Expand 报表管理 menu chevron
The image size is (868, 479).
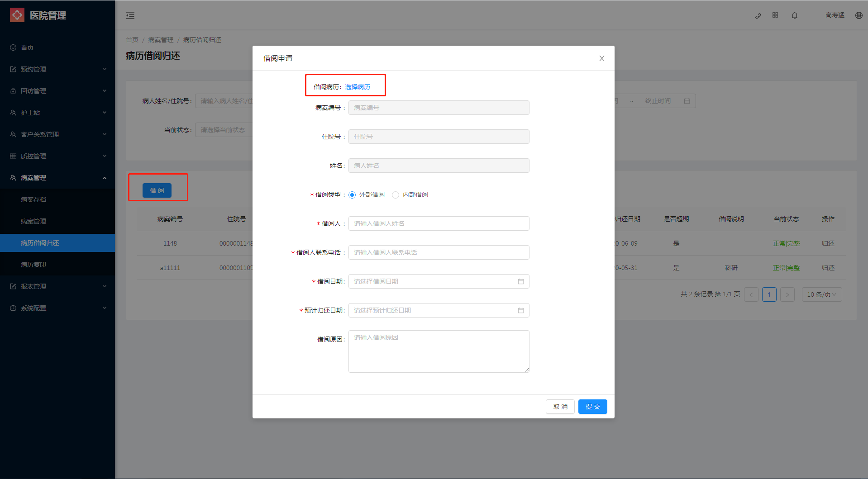click(105, 286)
